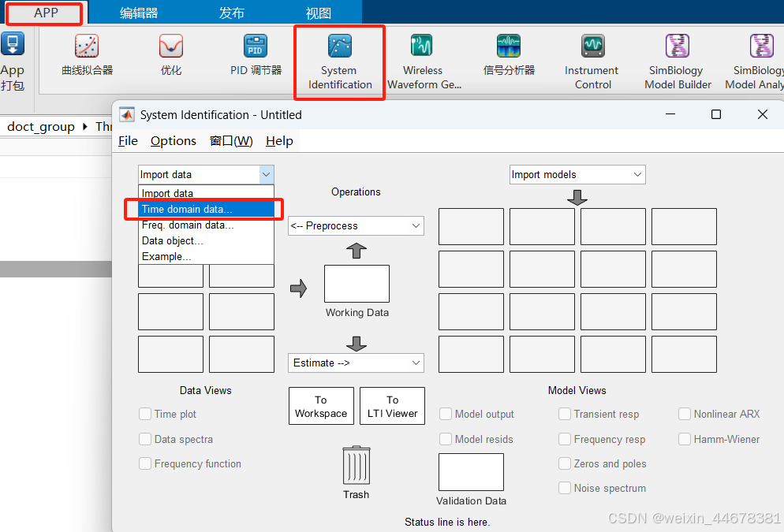Viewport: 784px width, 532px height.
Task: Open the File menu
Action: tap(128, 141)
